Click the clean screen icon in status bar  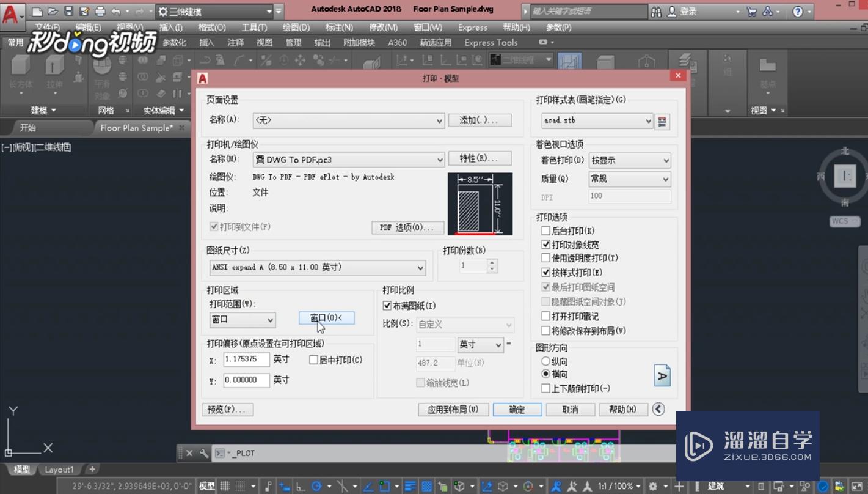click(x=856, y=486)
